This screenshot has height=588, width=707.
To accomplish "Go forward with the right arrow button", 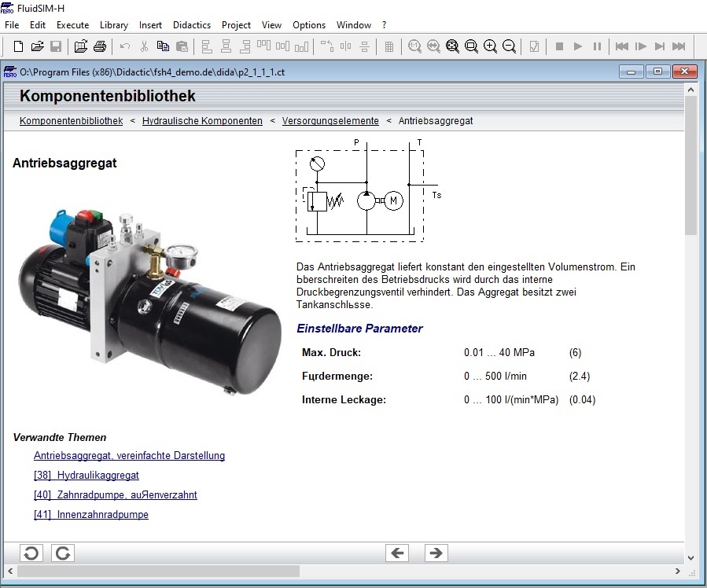I will (436, 553).
